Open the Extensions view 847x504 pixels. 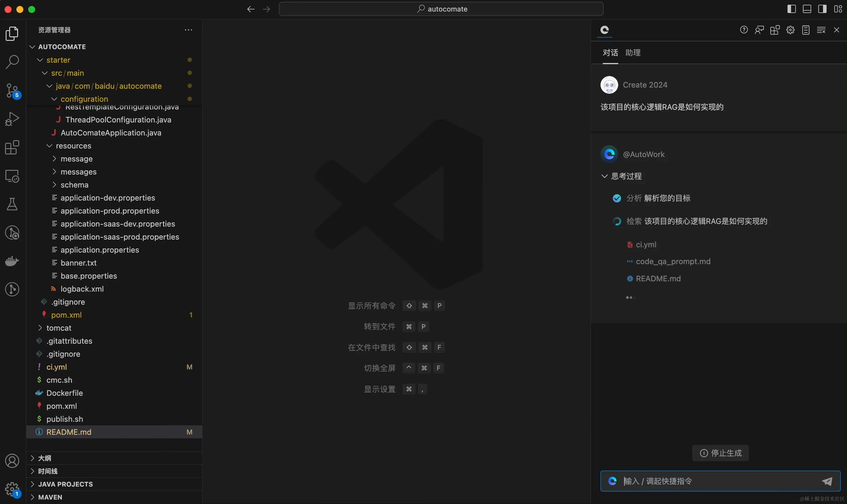point(12,147)
